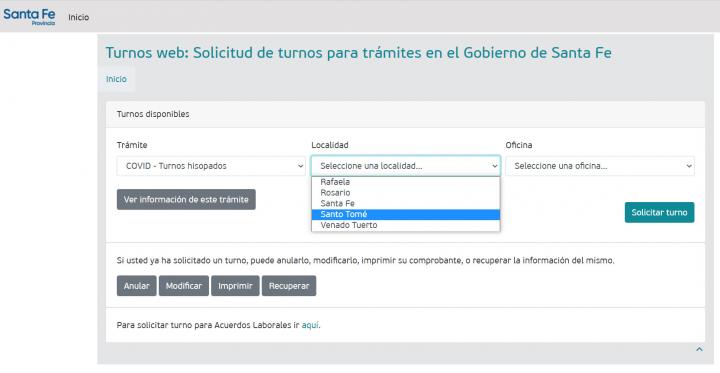Click the Turnos disponibles panel header
Image resolution: width=720 pixels, height=373 pixels.
click(405, 114)
